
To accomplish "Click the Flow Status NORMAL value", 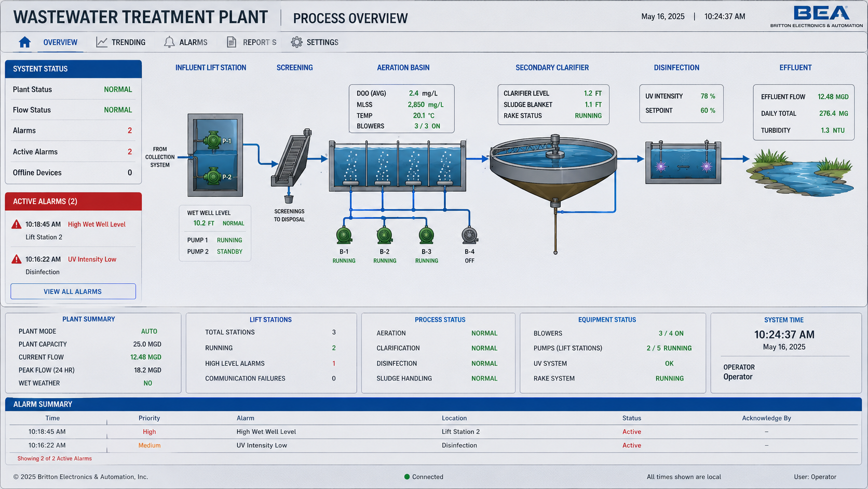I will point(118,110).
